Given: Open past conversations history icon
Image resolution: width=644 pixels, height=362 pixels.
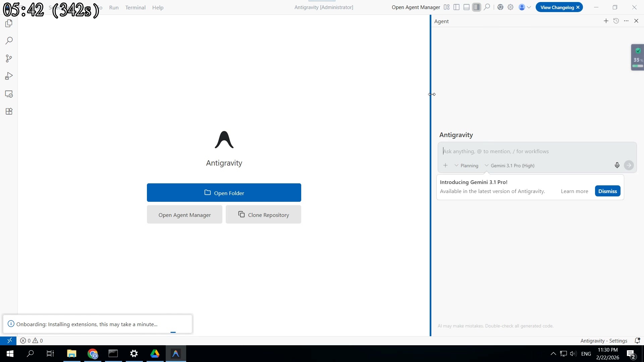Looking at the screenshot, I should tap(616, 21).
